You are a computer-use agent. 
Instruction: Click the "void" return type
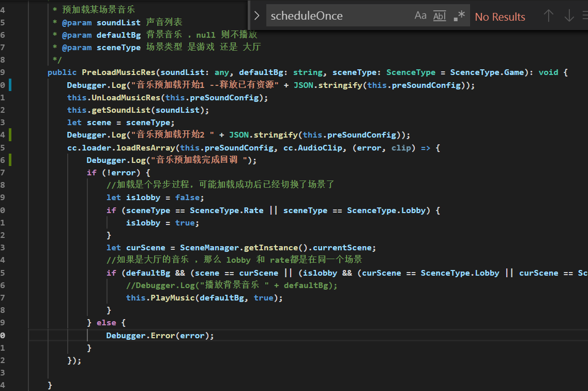[x=548, y=72]
